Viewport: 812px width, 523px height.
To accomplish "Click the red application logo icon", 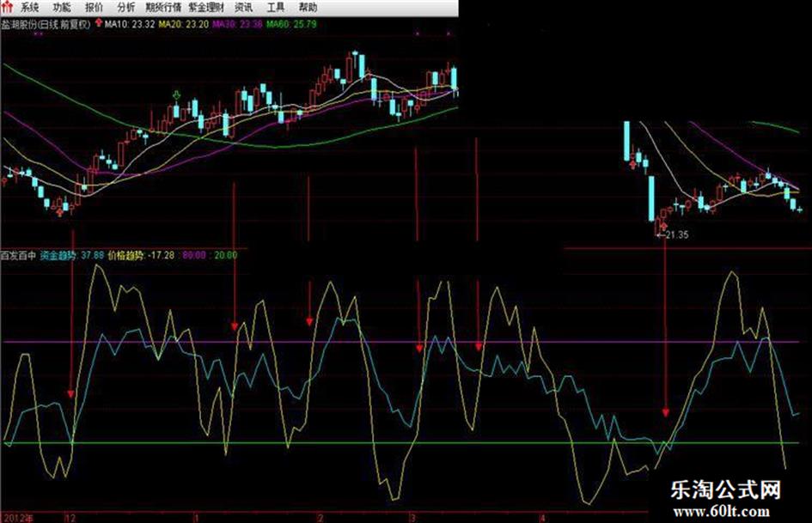I will 7,7.
